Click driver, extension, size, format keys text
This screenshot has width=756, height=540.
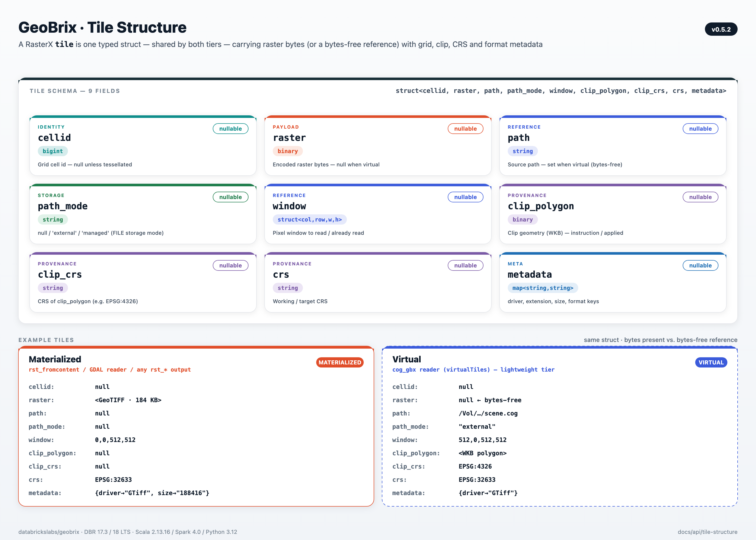(553, 301)
